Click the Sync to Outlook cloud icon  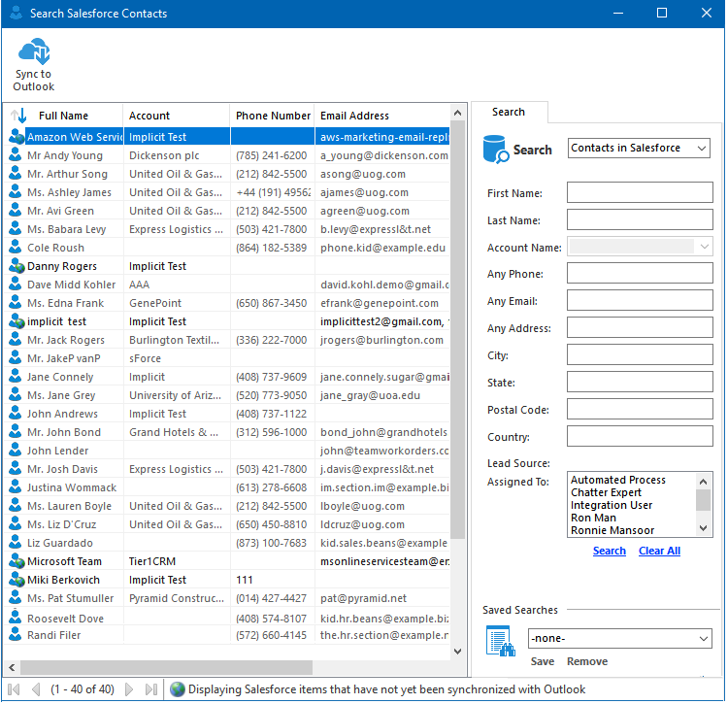[33, 52]
